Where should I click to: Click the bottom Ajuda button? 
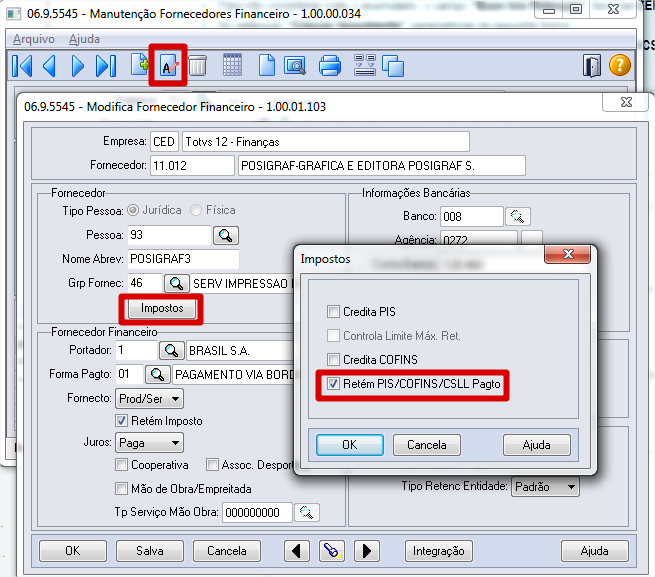coord(594,551)
